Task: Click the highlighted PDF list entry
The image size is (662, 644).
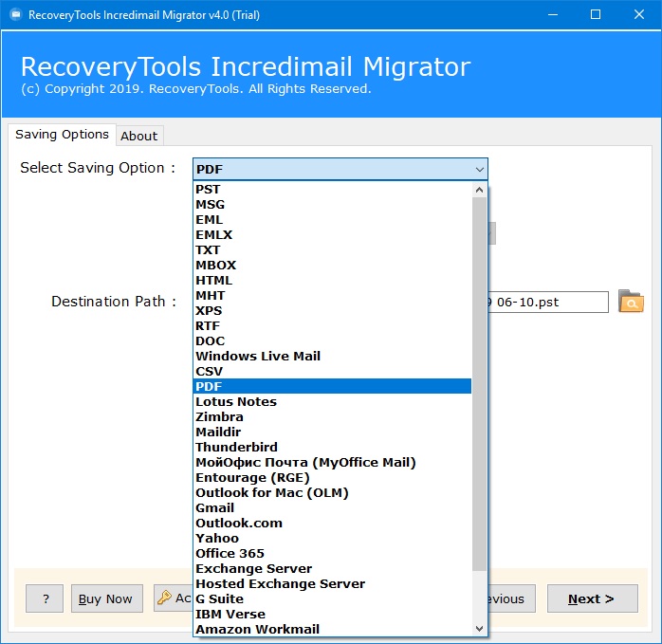Action: coord(332,386)
